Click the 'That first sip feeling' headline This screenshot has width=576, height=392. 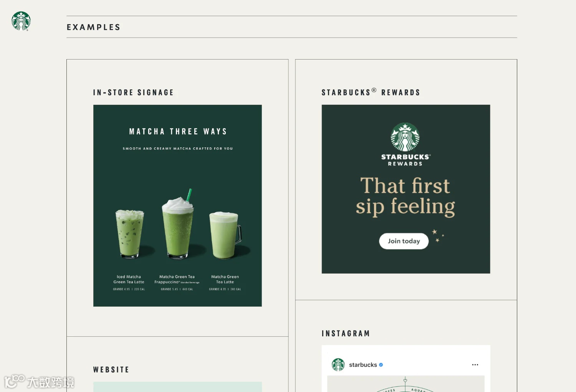point(406,197)
